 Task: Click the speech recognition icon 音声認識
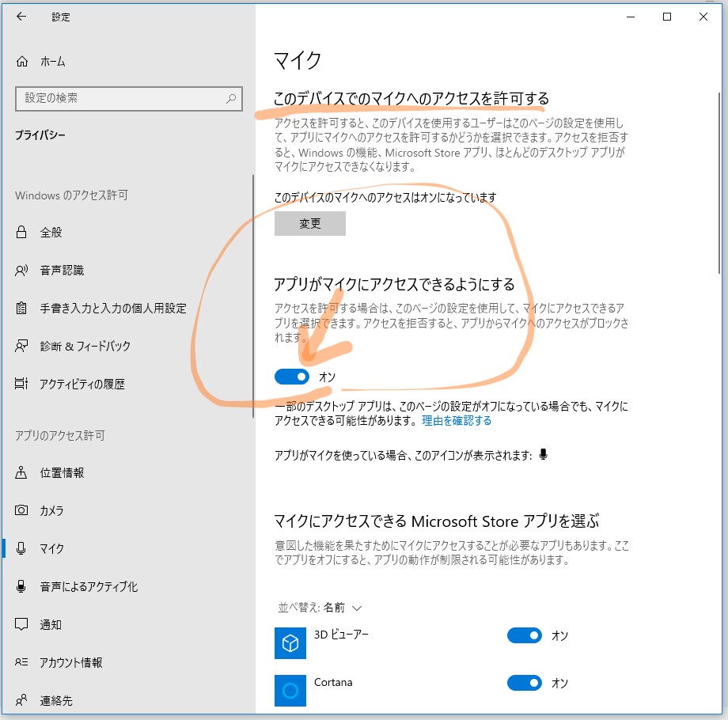[x=21, y=270]
